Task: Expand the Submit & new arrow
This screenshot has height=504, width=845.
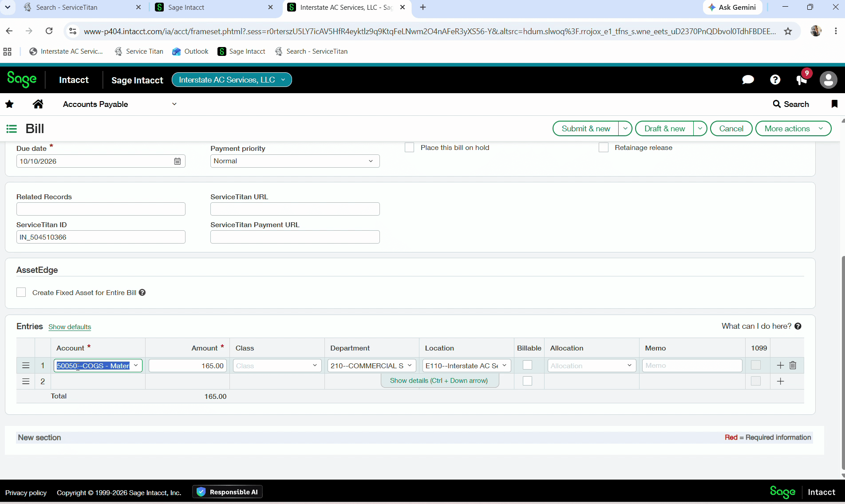Action: tap(625, 129)
